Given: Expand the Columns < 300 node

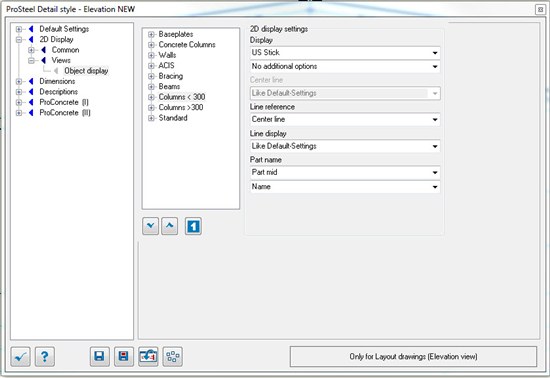Looking at the screenshot, I should tap(151, 97).
